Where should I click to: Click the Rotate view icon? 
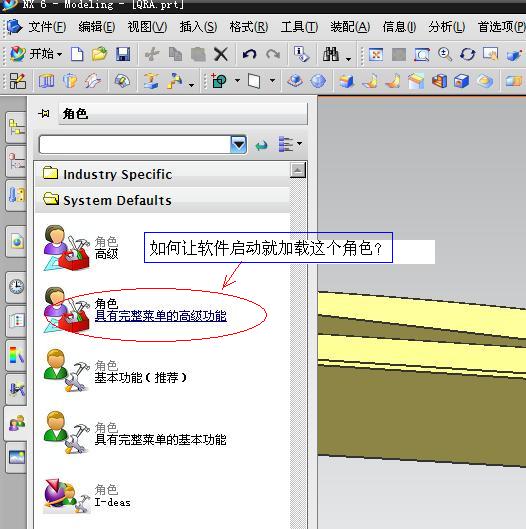coord(468,54)
